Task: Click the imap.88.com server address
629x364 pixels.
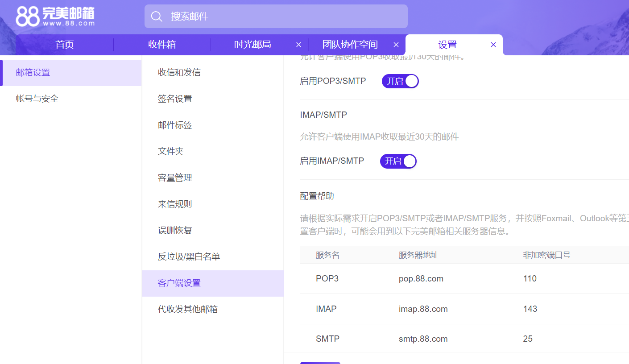Action: [x=423, y=309]
